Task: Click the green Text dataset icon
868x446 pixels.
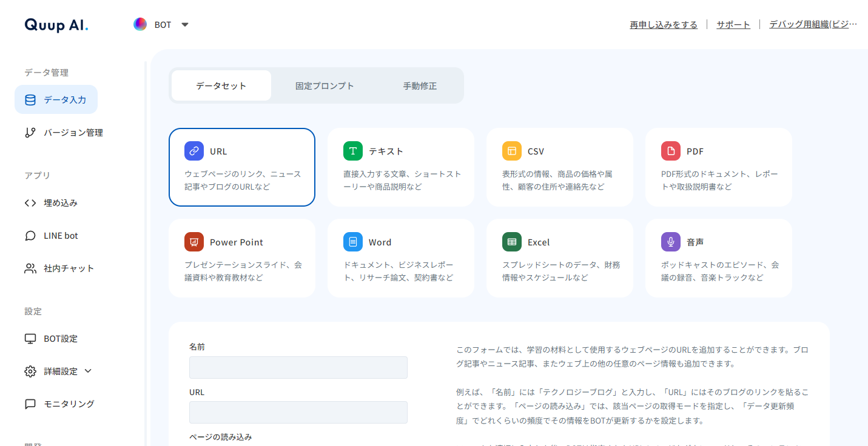Action: (x=353, y=151)
